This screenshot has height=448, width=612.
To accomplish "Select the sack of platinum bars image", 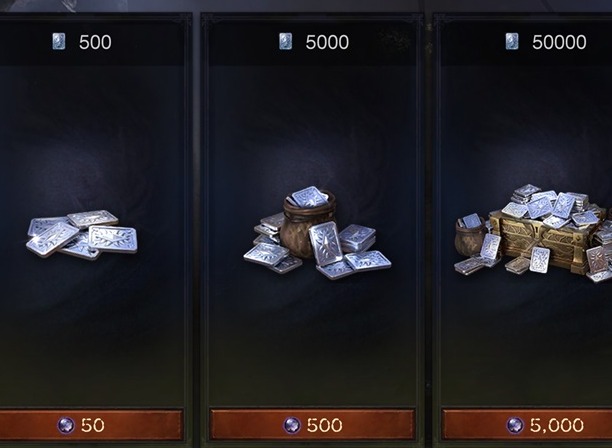I will (x=317, y=233).
